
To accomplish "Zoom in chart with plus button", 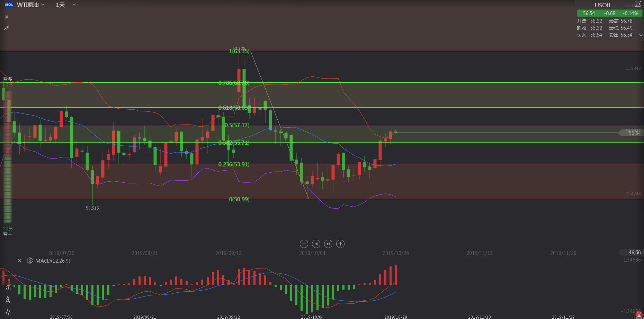I will click(340, 244).
